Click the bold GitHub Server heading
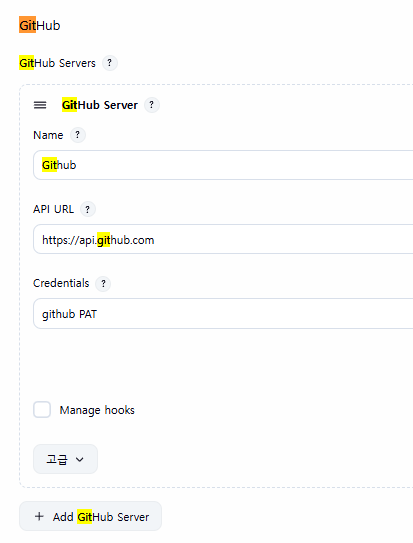Image resolution: width=413 pixels, height=543 pixels. [100, 105]
